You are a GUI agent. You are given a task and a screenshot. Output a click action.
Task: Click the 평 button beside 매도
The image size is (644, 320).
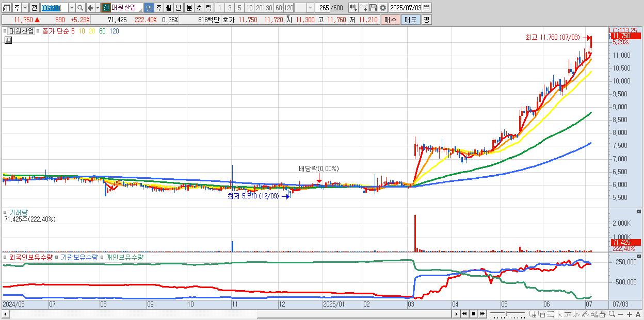point(426,20)
